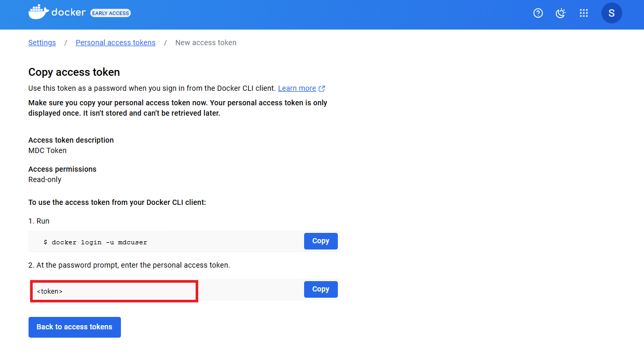This screenshot has width=644, height=361.
Task: Click the external link icon beside Learn more
Action: [322, 89]
